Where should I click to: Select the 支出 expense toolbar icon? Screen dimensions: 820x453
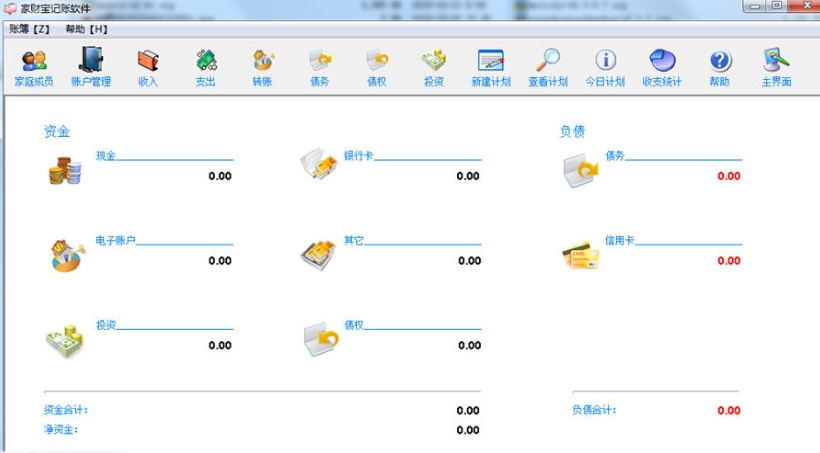(x=205, y=67)
